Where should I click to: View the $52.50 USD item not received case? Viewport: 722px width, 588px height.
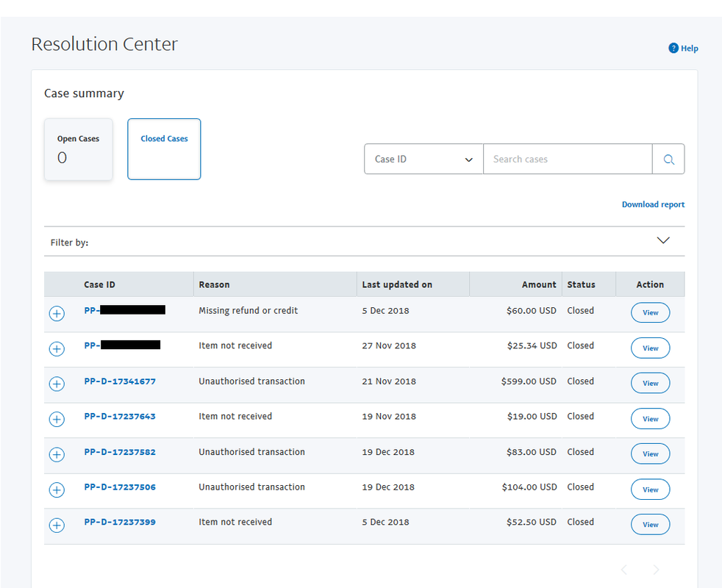pos(650,525)
